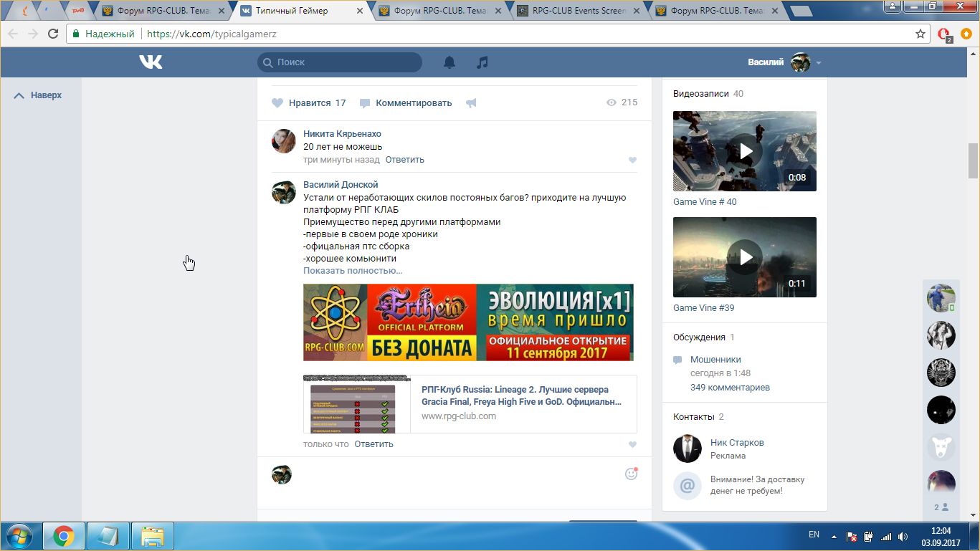The image size is (980, 551).
Task: Click the red Opera-like extension icon
Action: (x=944, y=34)
